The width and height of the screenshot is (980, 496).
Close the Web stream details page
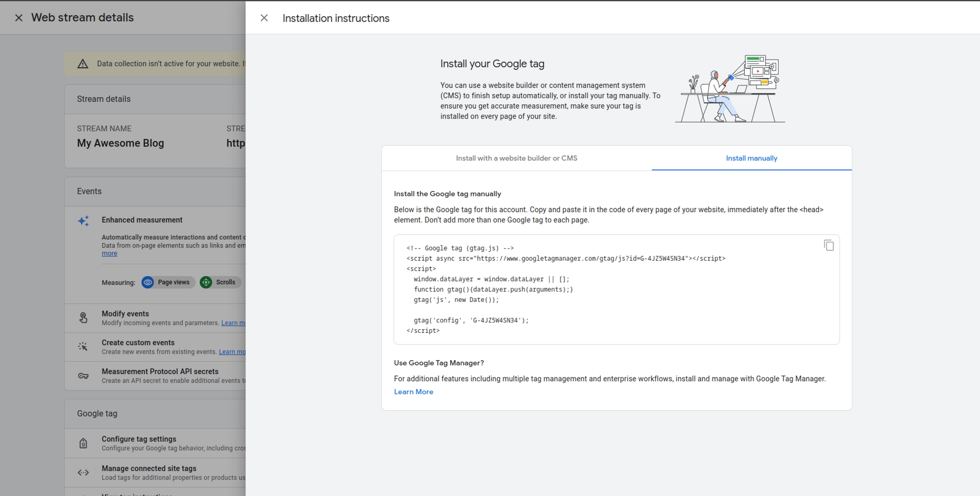[x=19, y=18]
